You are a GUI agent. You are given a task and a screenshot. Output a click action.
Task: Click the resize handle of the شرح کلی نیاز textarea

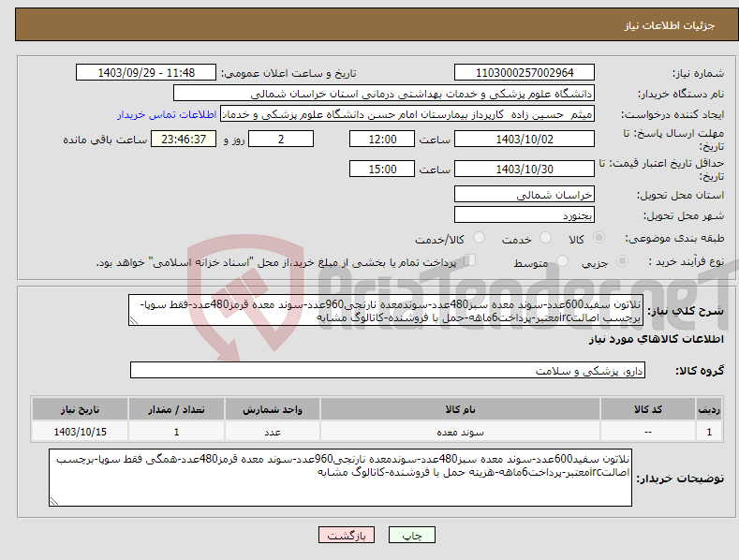[134, 320]
